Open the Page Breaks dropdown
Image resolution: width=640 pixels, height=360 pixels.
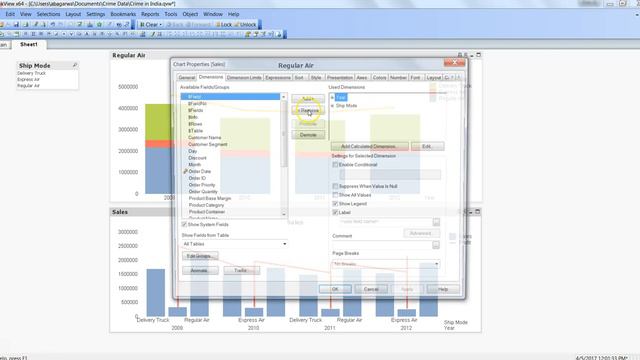tap(386, 264)
